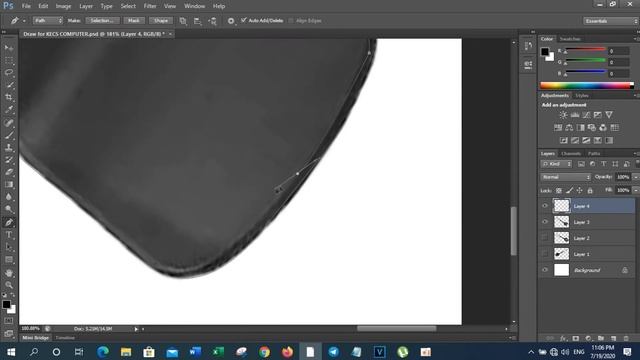Add a Vibrance adjustment
This screenshot has height=360, width=640.
tap(609, 115)
